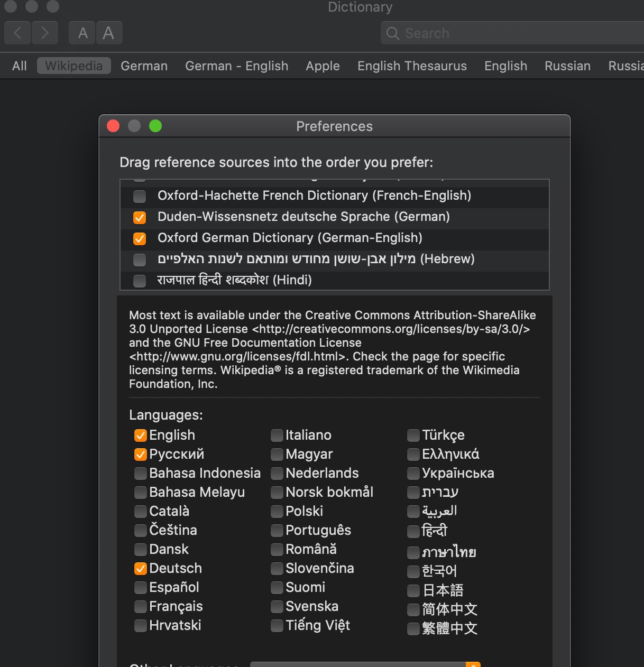Enable the Hebrew dictionary checkbox
The image size is (644, 667).
(140, 260)
